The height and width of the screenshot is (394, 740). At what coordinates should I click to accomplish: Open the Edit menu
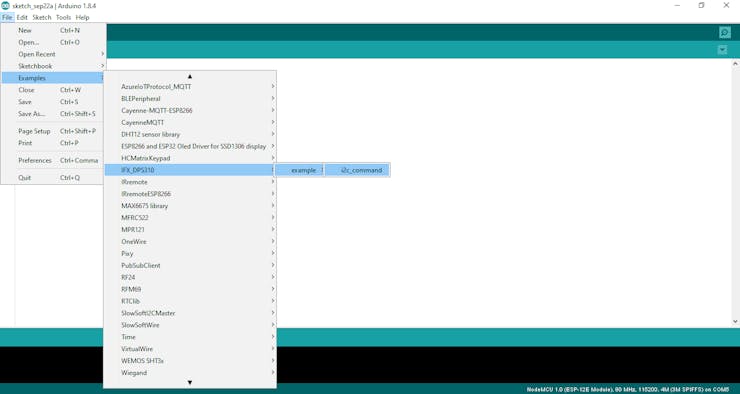(22, 17)
